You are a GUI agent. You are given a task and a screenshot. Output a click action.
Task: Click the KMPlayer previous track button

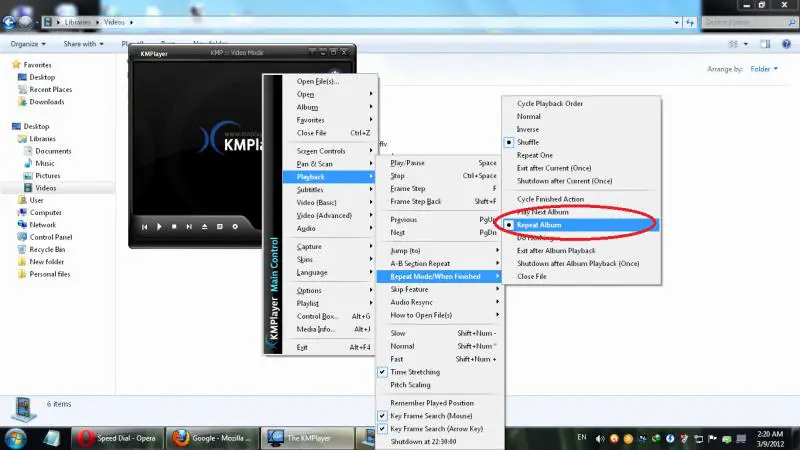click(144, 227)
